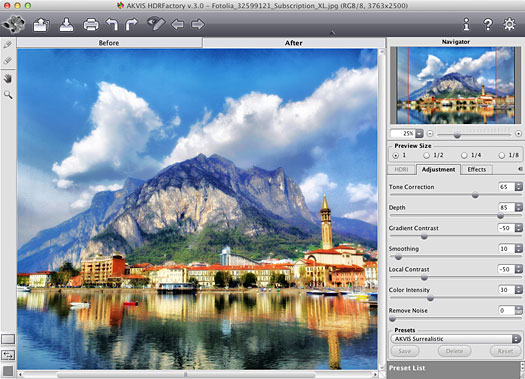525x379 pixels.
Task: Click Local Contrast value stepper
Action: (x=518, y=269)
